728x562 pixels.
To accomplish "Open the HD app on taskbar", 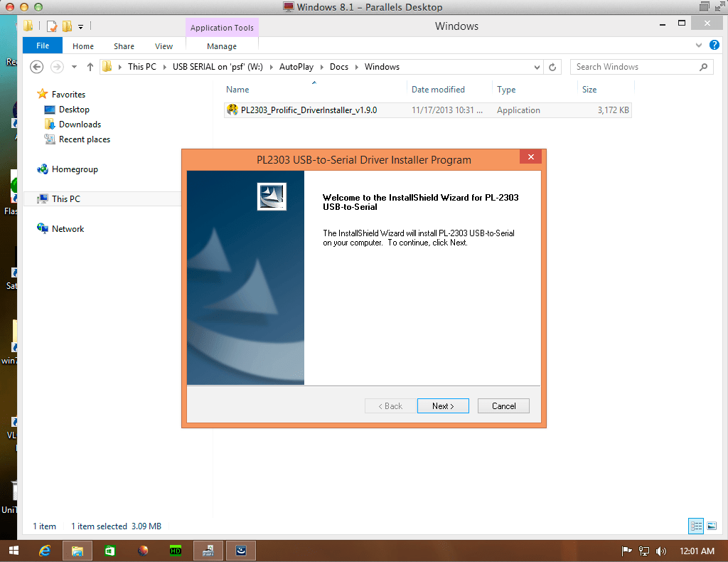I will (176, 551).
